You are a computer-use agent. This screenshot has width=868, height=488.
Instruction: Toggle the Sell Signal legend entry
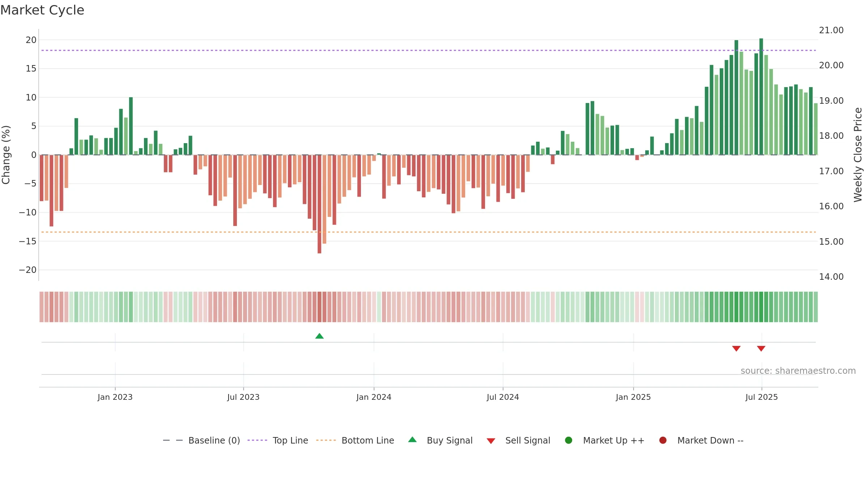pyautogui.click(x=518, y=440)
